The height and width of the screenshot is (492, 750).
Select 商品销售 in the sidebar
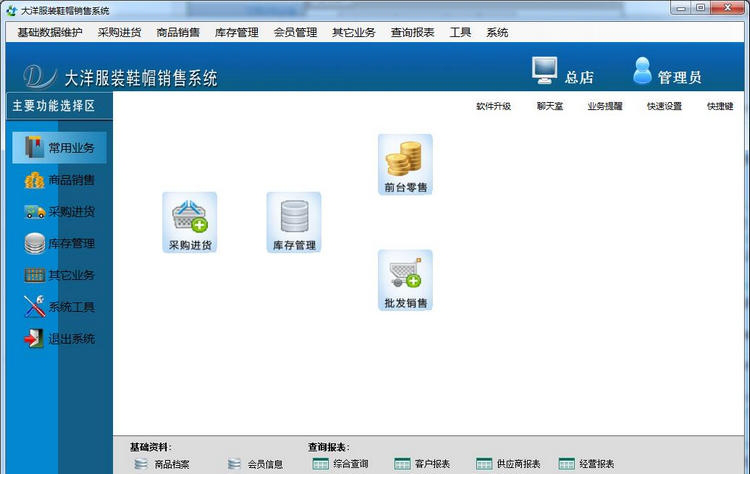pos(59,180)
